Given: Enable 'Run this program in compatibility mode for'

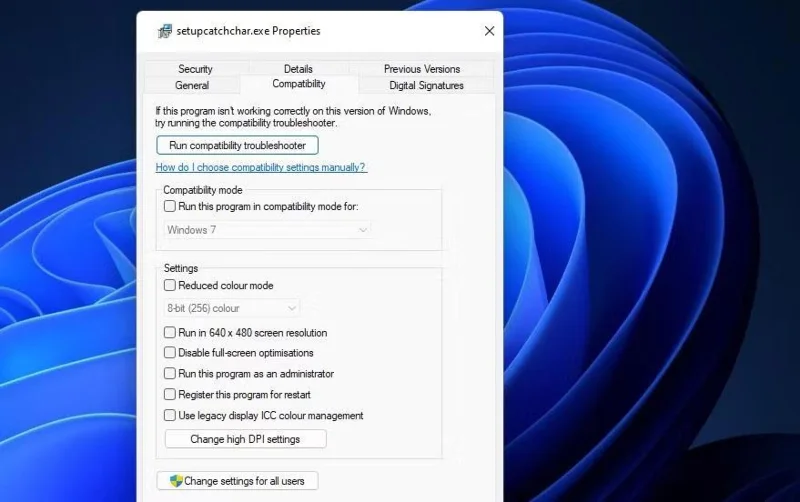Looking at the screenshot, I should click(x=170, y=207).
